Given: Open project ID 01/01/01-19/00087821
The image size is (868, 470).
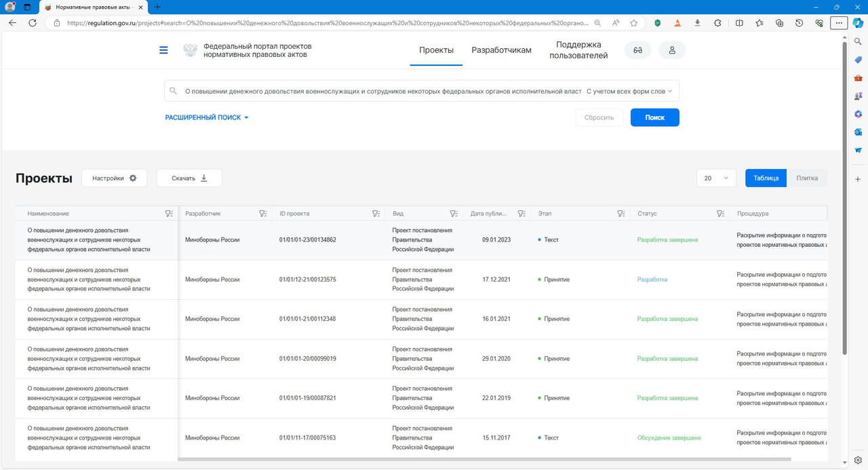Looking at the screenshot, I should point(308,398).
